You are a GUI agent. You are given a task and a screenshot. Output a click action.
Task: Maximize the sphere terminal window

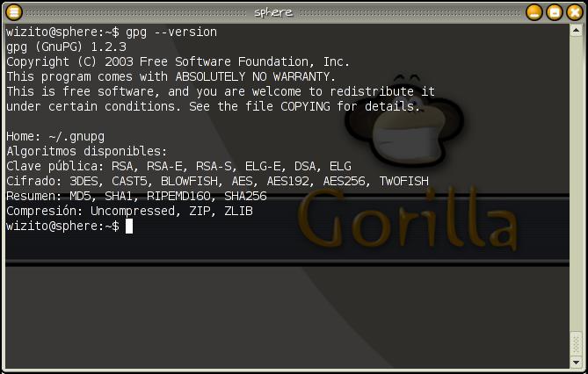555,12
